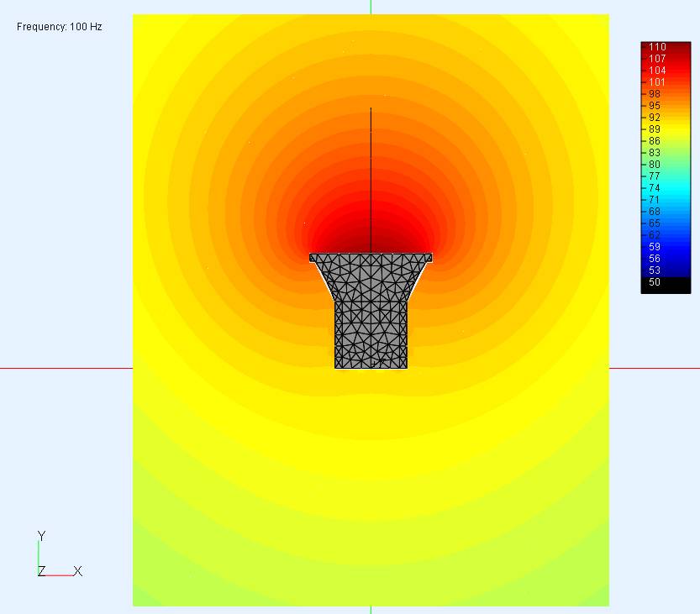Click the legend value 74

655,188
